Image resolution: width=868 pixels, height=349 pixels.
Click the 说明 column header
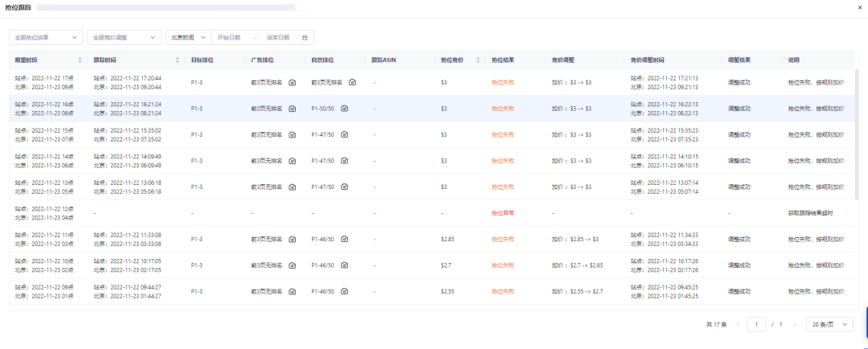(794, 60)
